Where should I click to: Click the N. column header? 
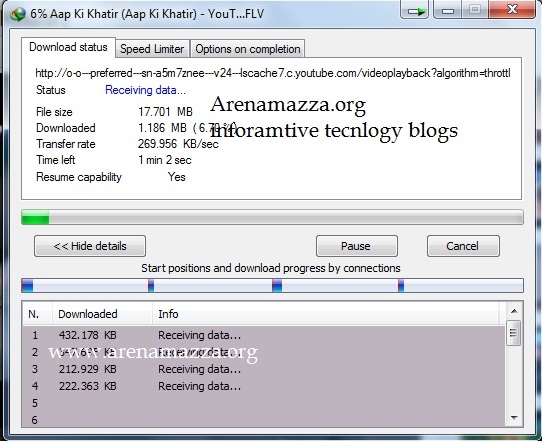[x=37, y=314]
